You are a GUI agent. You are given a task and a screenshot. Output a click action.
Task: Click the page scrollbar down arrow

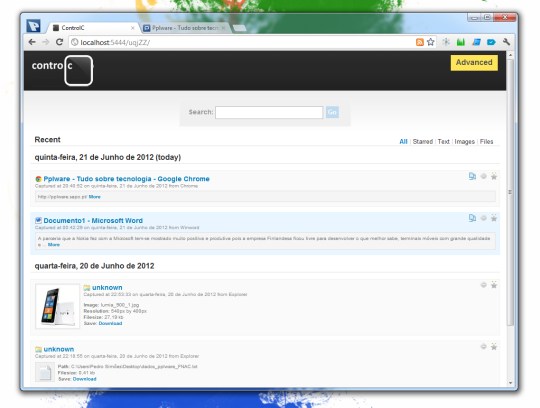coord(510,383)
